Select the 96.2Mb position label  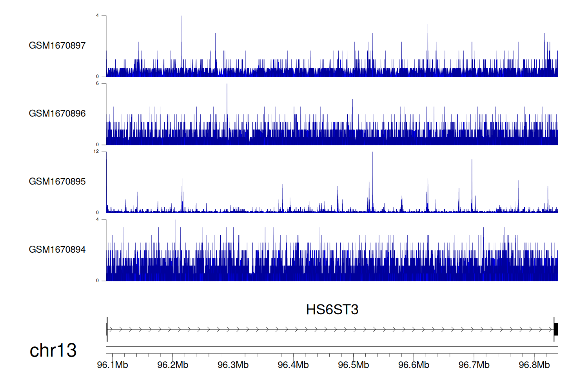coord(173,365)
